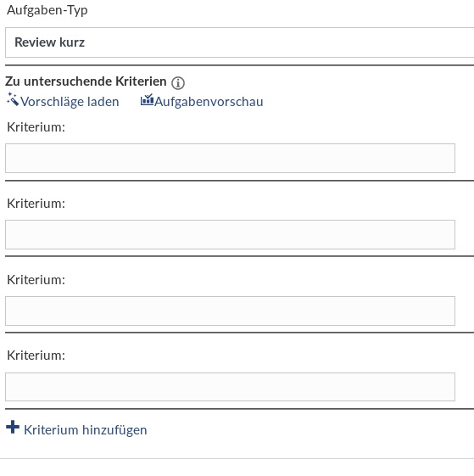Select the fourth Kriterium text field

tap(230, 387)
